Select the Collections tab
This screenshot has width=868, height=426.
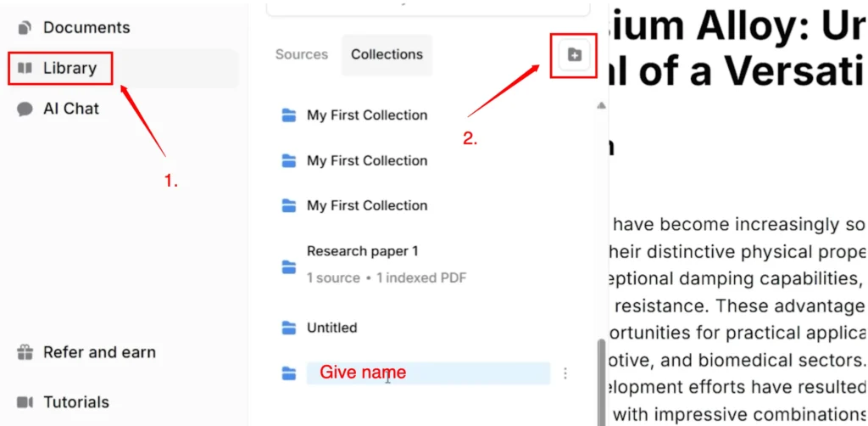(387, 54)
